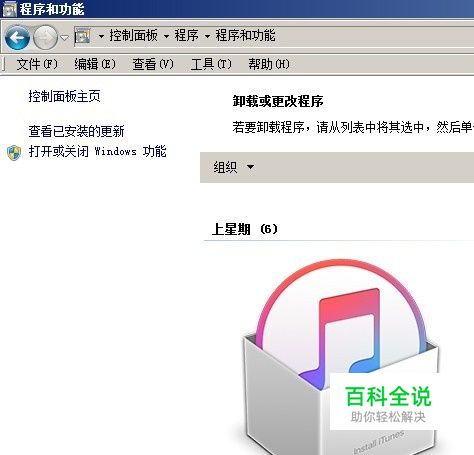
Task: Open the 查看(V) menu
Action: pyautogui.click(x=153, y=64)
